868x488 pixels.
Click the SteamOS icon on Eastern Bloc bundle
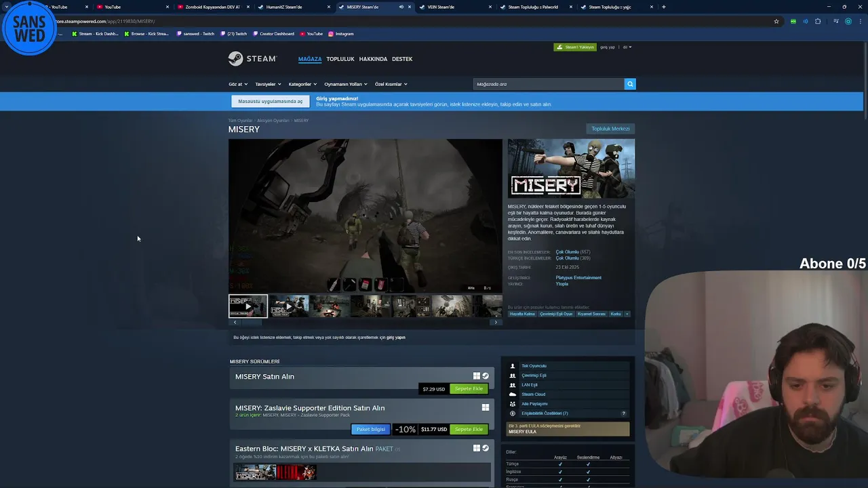486,448
